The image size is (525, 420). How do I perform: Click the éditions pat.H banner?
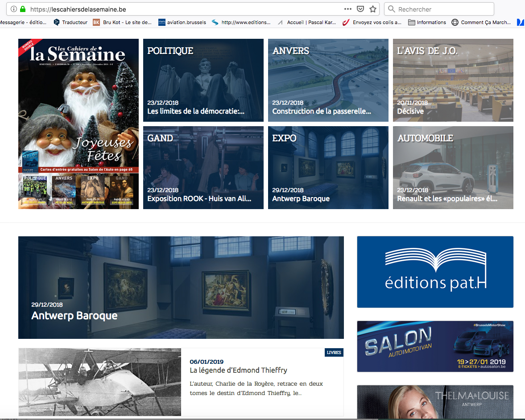coord(435,272)
